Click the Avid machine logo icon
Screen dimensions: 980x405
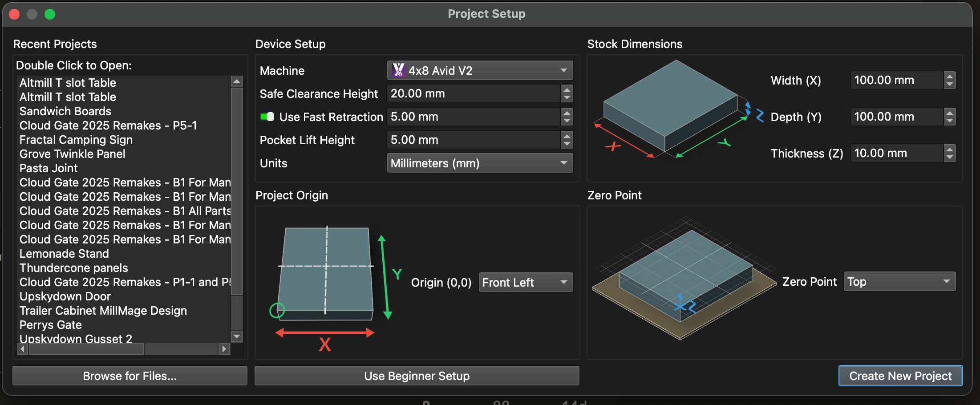[x=398, y=70]
